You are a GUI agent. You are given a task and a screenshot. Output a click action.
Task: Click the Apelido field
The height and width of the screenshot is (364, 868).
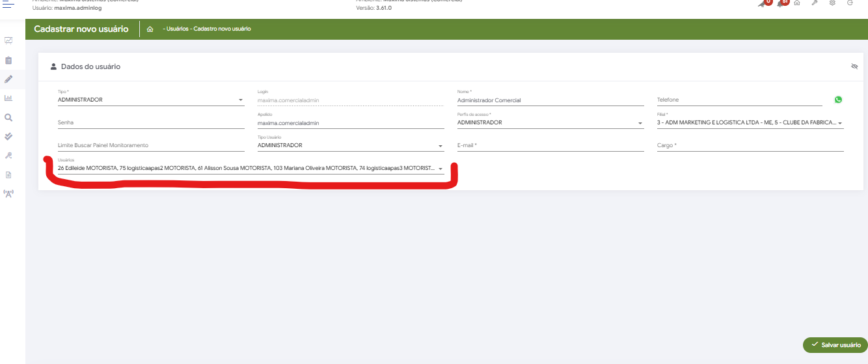pyautogui.click(x=351, y=122)
